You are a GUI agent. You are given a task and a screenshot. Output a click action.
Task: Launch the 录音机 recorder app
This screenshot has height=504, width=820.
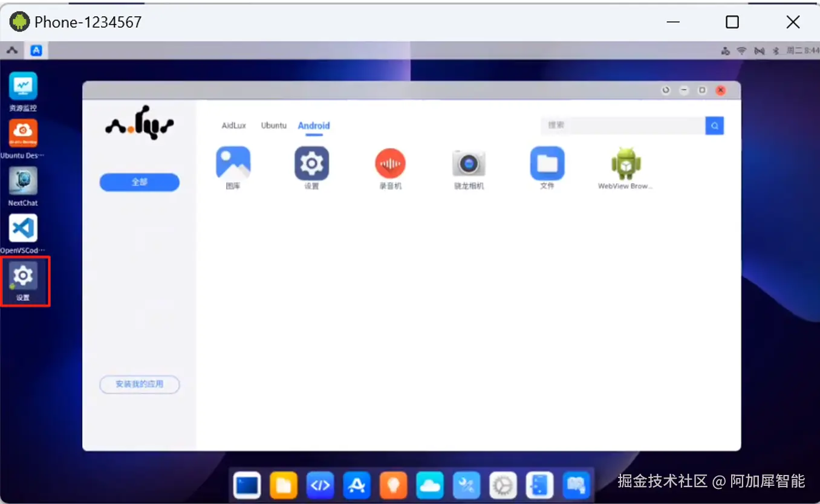390,163
